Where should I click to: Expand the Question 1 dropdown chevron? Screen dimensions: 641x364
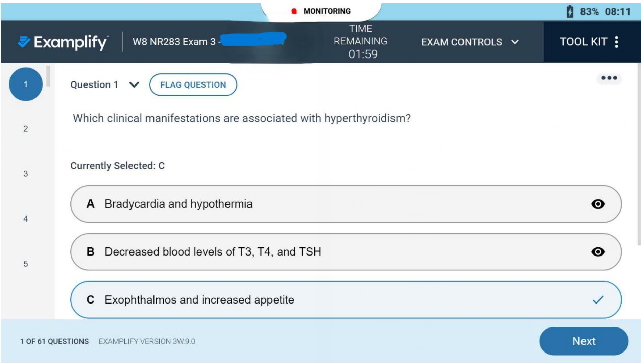click(134, 85)
